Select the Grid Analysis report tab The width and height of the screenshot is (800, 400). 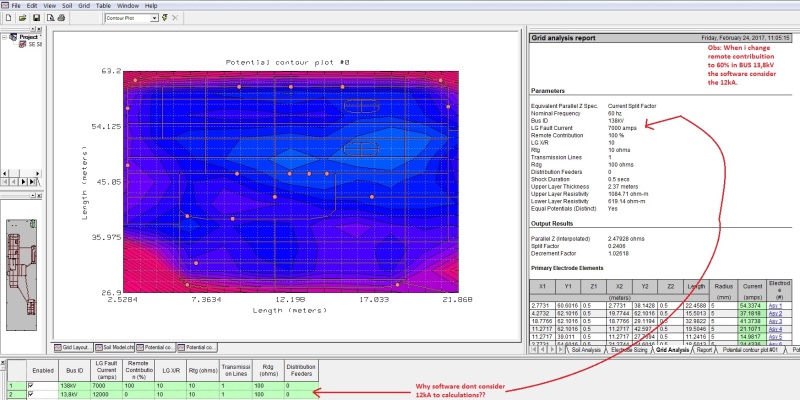click(672, 350)
